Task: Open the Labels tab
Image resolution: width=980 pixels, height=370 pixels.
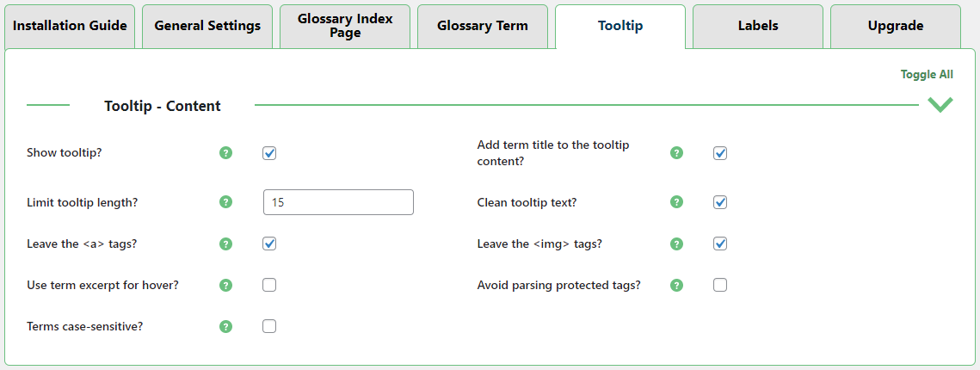Action: pos(758,27)
